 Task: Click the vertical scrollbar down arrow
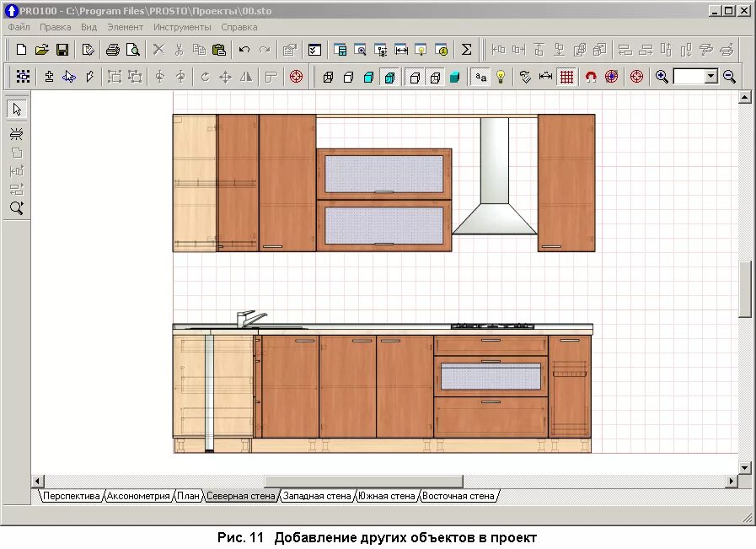(x=745, y=467)
